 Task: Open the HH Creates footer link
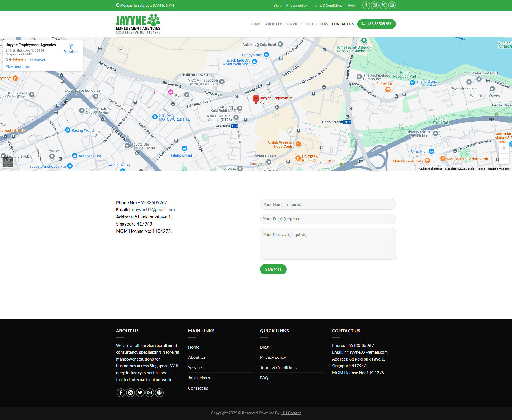click(x=291, y=413)
